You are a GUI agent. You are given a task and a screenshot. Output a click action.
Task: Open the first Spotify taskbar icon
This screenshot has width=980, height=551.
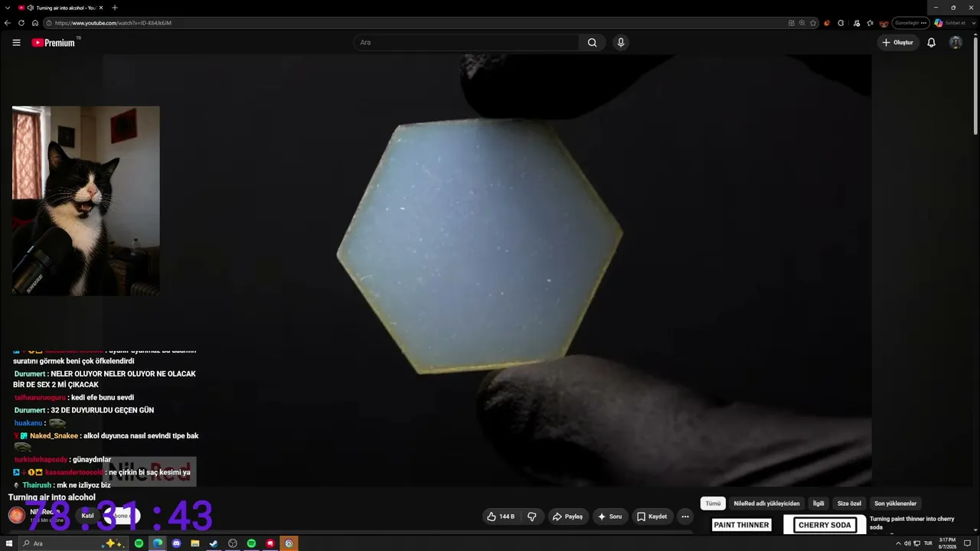(x=139, y=543)
